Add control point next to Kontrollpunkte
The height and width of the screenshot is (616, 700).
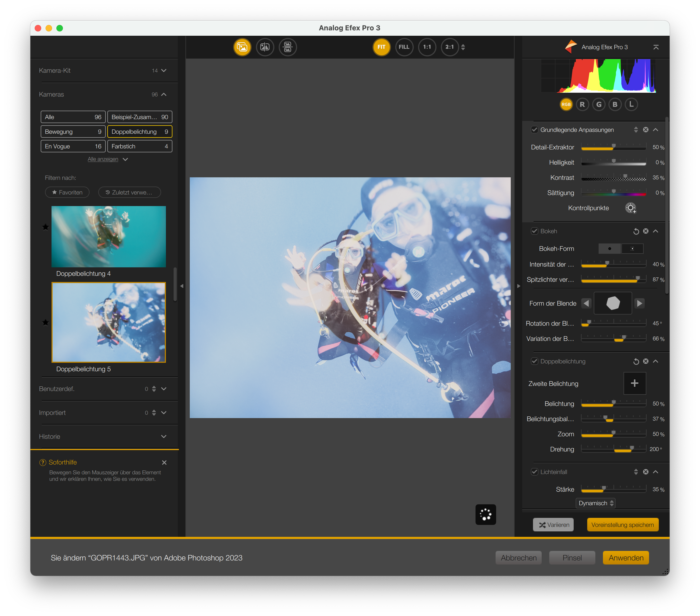[x=631, y=208]
